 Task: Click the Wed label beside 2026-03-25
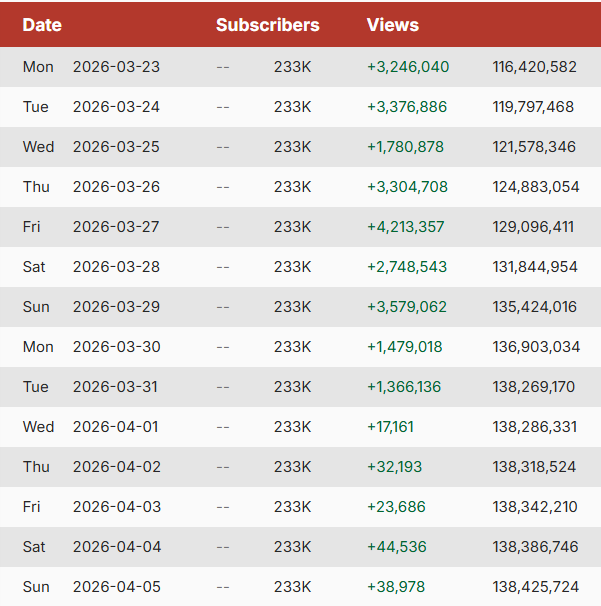38,147
